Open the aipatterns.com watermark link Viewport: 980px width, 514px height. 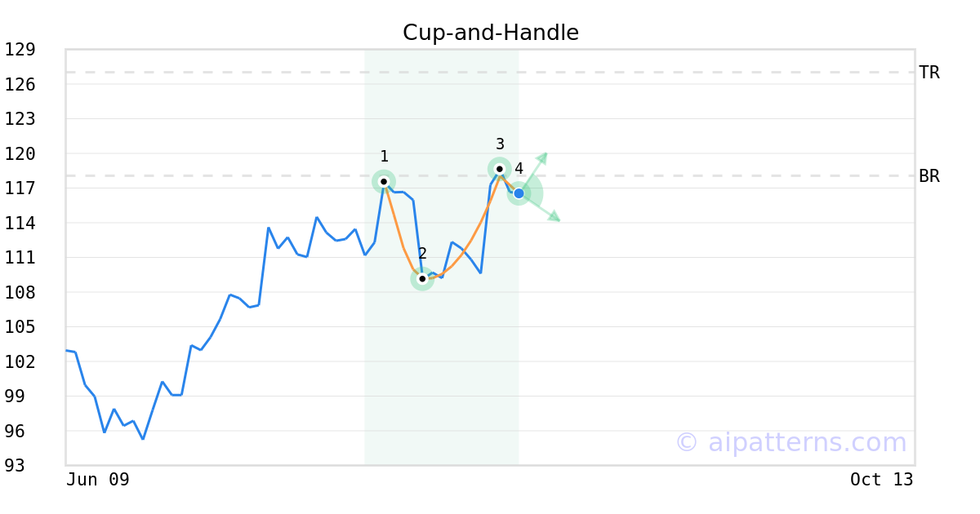791,442
